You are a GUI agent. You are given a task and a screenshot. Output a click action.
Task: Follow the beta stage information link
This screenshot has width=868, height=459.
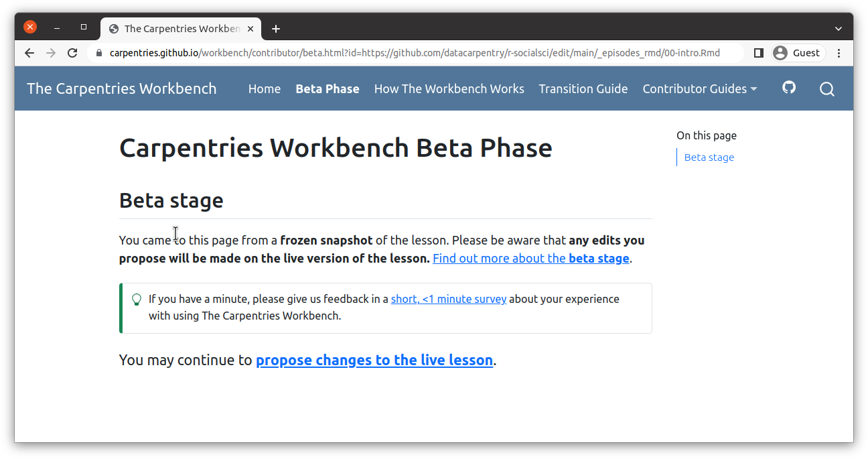(530, 259)
